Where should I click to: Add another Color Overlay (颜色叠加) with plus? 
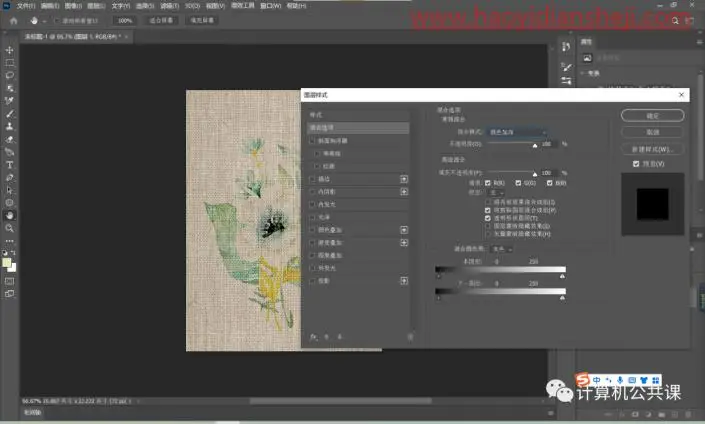pyautogui.click(x=404, y=230)
